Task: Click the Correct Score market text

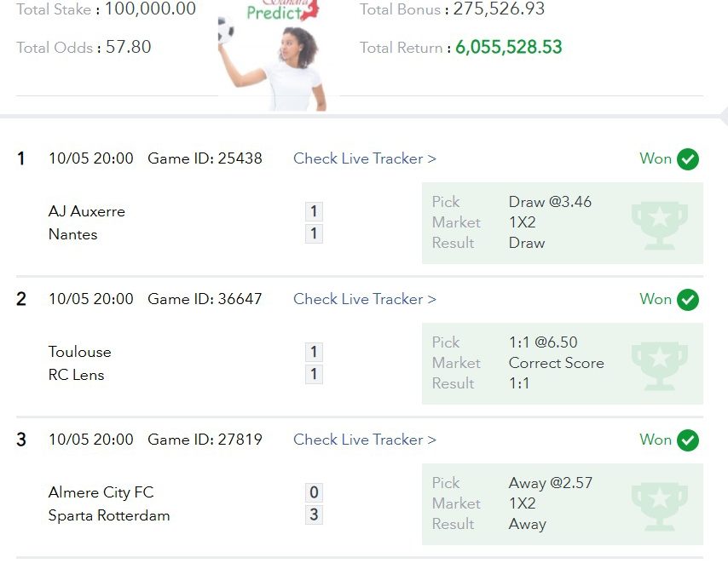Action: click(x=556, y=363)
